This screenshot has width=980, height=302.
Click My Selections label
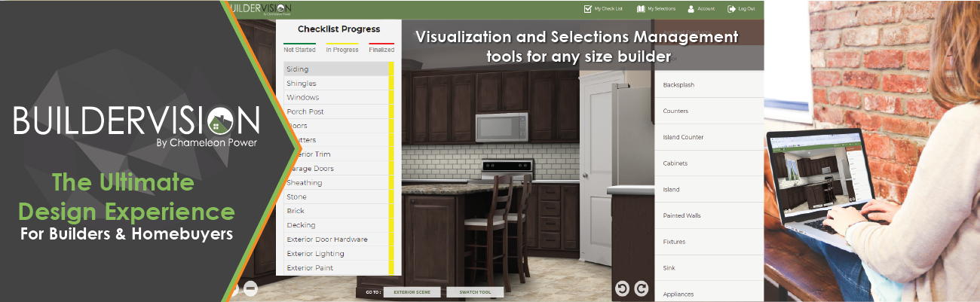pyautogui.click(x=661, y=9)
